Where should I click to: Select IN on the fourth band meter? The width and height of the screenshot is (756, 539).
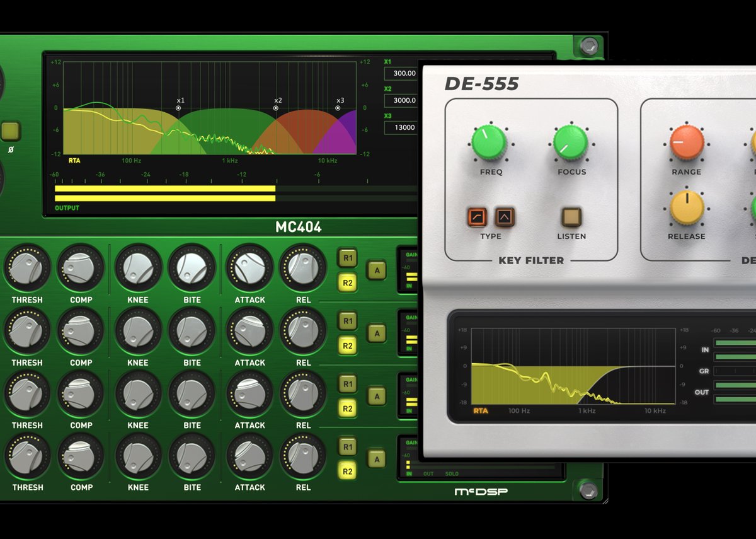409,473
